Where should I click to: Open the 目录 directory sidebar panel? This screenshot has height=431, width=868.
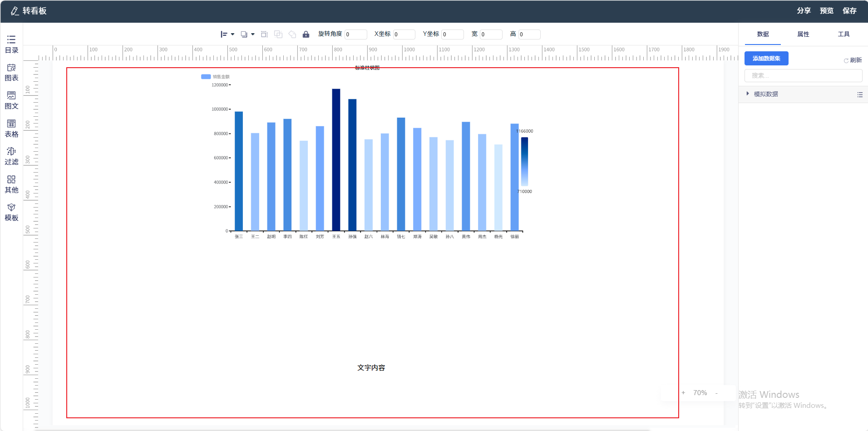click(11, 44)
